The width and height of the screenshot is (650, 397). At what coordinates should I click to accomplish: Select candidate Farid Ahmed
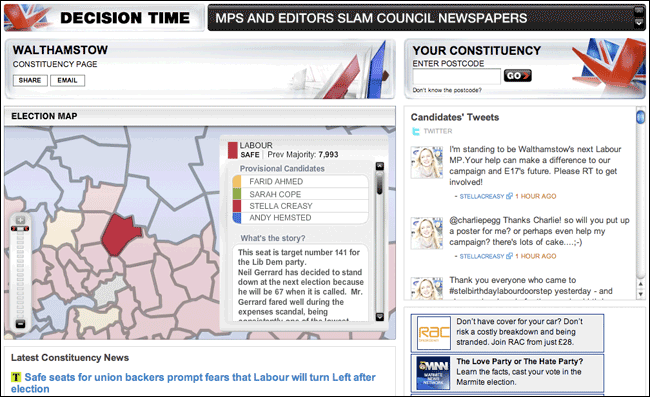tap(301, 182)
